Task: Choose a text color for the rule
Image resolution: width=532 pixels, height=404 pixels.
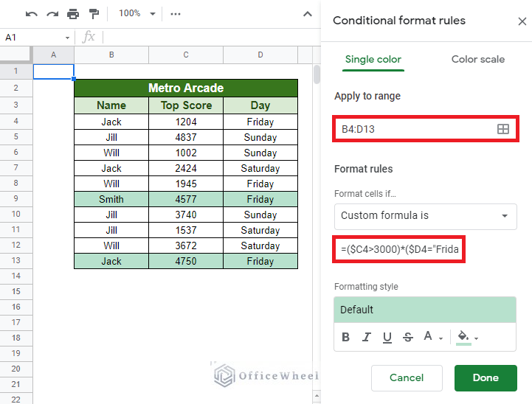Action: pos(432,337)
